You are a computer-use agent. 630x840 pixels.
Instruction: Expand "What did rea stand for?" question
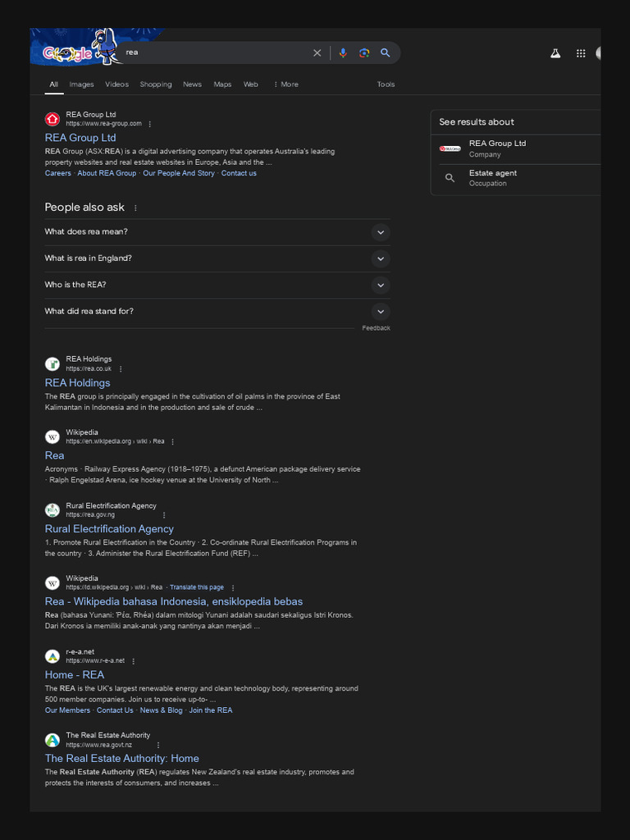coord(380,312)
